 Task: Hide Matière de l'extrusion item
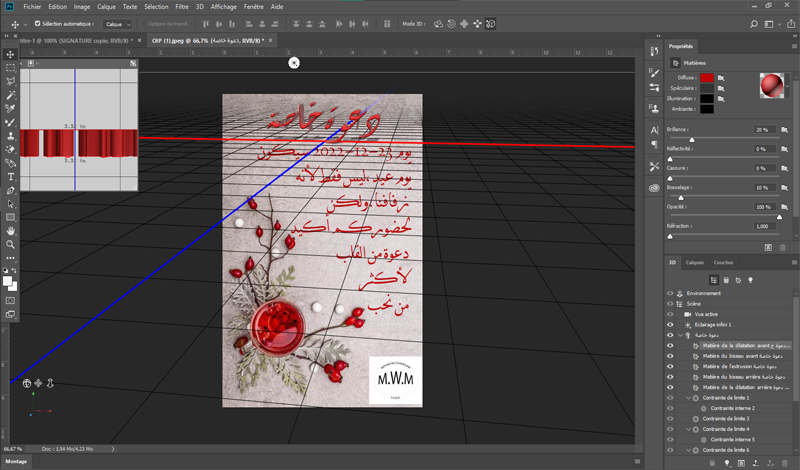pyautogui.click(x=670, y=366)
